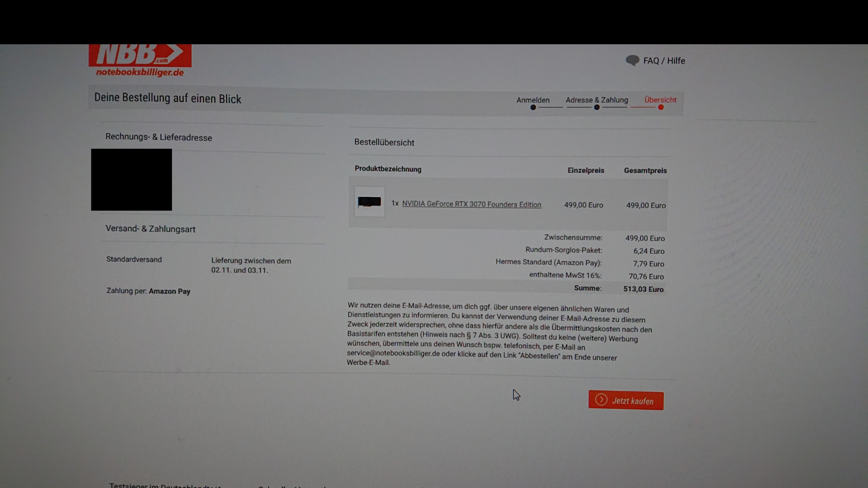Click the Zahlung per: Amazon Pay text
The width and height of the screenshot is (868, 488).
(148, 291)
